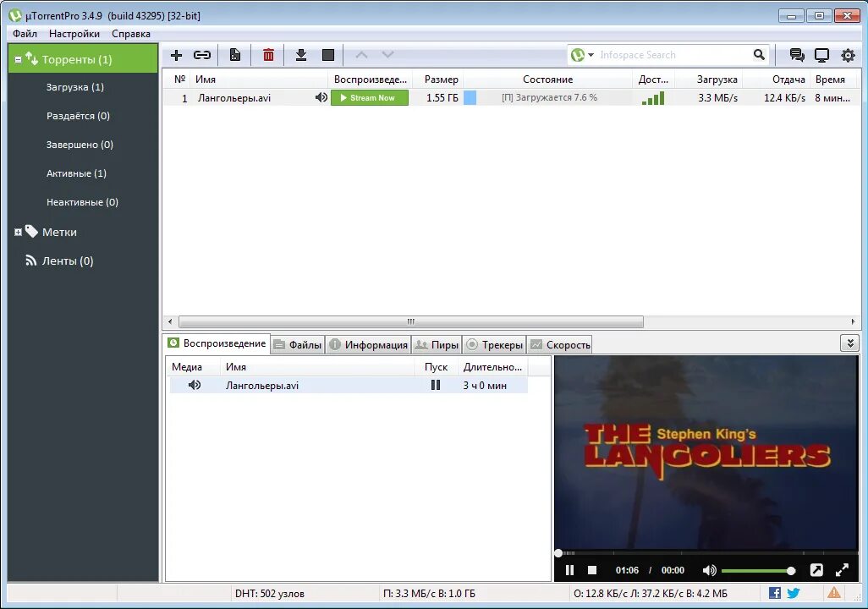Sort by the Состояние column header
868x609 pixels.
coord(547,80)
